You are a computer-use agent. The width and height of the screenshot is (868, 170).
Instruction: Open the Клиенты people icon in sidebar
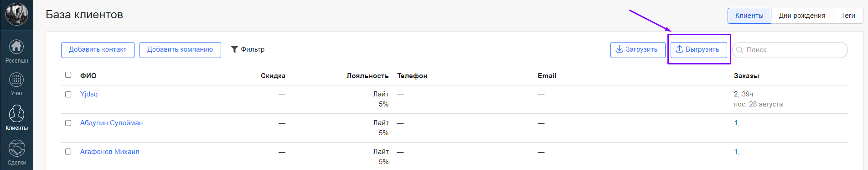pyautogui.click(x=16, y=113)
